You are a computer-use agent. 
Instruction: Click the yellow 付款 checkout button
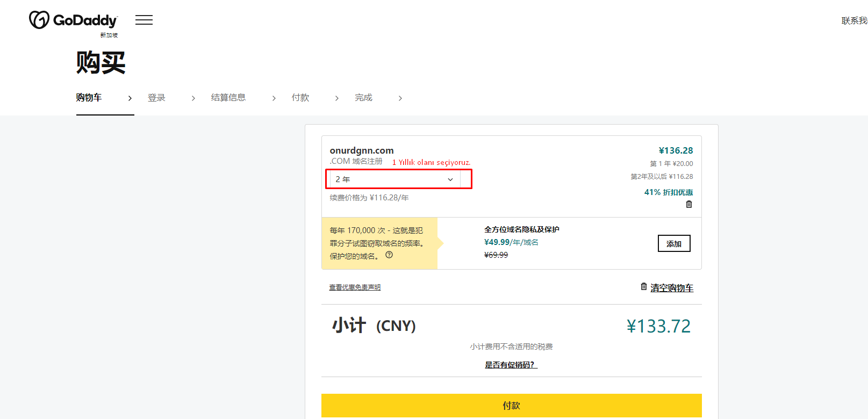[511, 406]
